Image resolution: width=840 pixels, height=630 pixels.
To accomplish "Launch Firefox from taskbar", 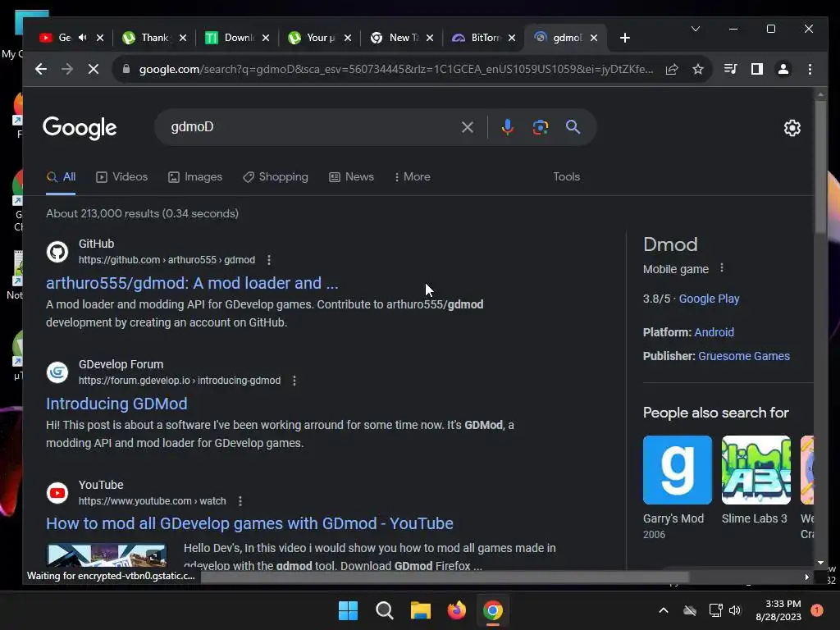I will point(456,610).
